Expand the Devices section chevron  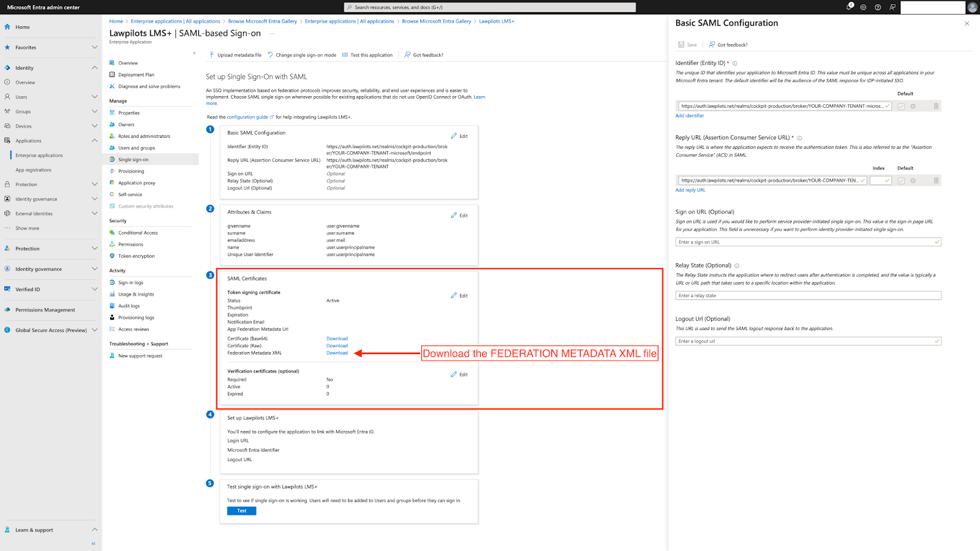pos(94,126)
